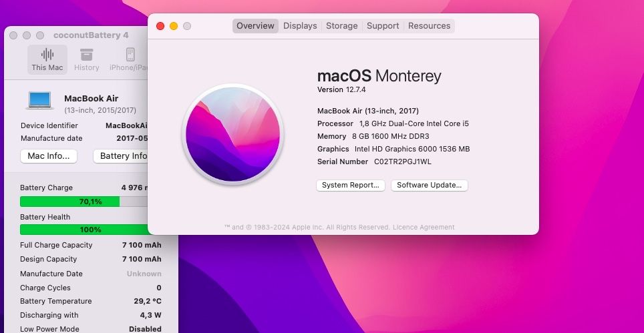Click MacBook Air (13-inch, 2017) model line

(x=368, y=111)
